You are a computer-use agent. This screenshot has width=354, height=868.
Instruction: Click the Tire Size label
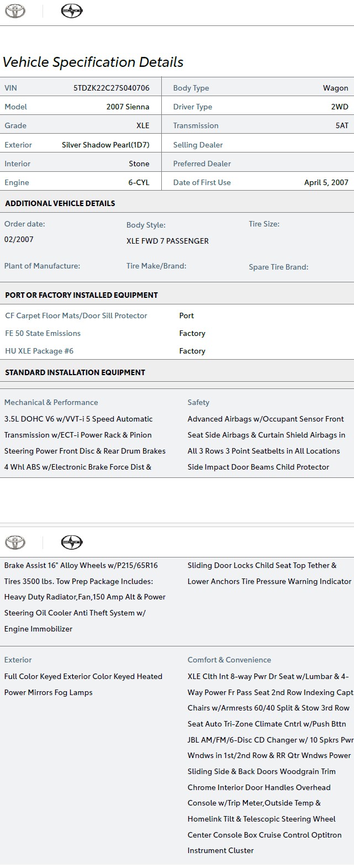point(264,224)
